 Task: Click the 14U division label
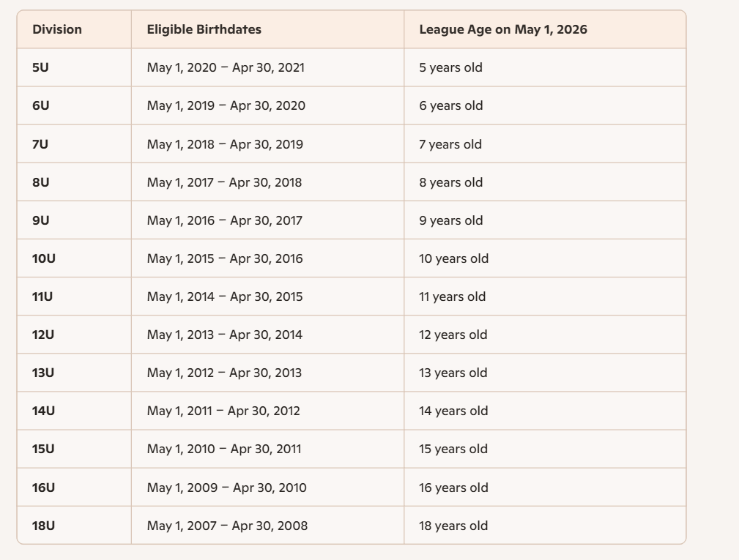tap(44, 411)
